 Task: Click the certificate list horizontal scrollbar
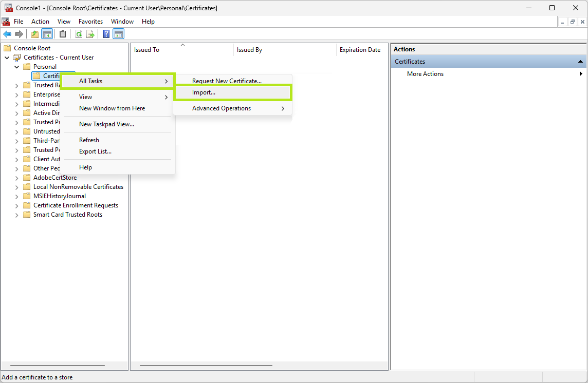(x=206, y=366)
